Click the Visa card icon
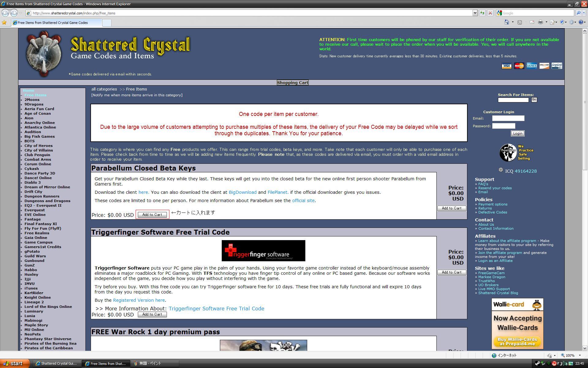 (x=507, y=66)
